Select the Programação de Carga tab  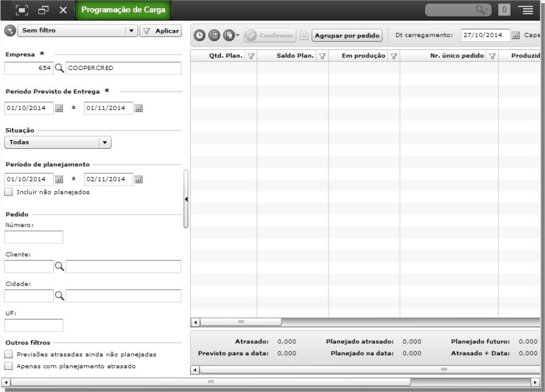[123, 10]
